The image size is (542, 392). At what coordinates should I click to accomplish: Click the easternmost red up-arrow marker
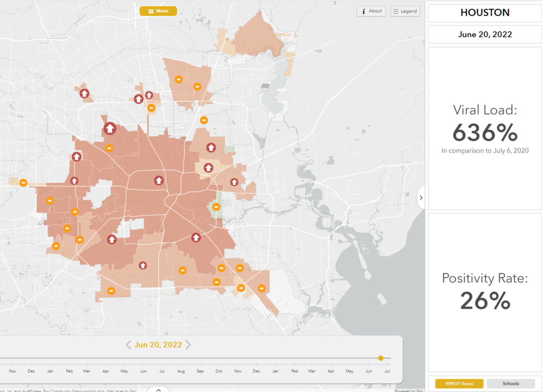[234, 182]
